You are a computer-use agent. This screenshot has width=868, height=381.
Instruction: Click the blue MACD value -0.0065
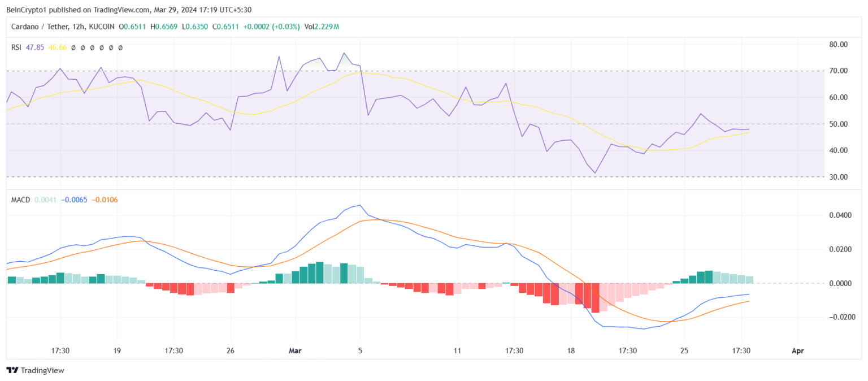[x=74, y=200]
